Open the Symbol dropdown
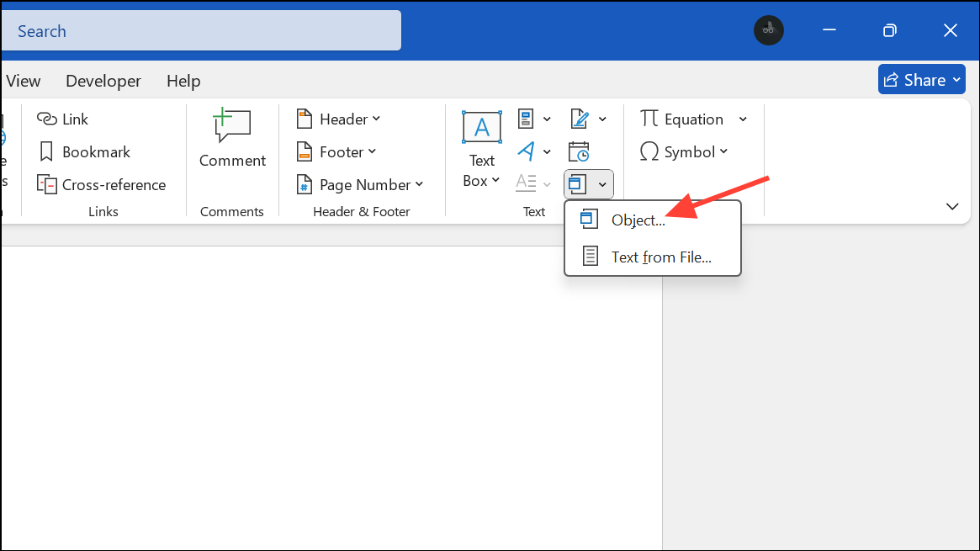 pyautogui.click(x=684, y=152)
